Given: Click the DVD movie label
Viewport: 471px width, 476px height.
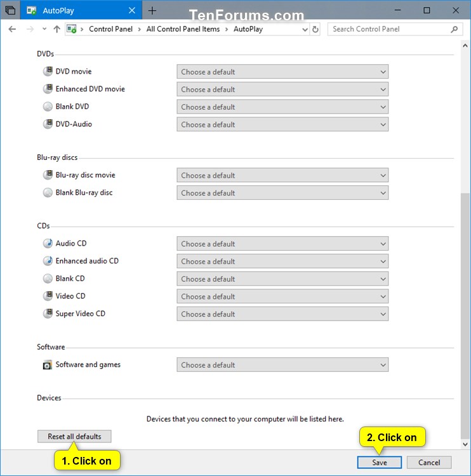Looking at the screenshot, I should coord(74,71).
